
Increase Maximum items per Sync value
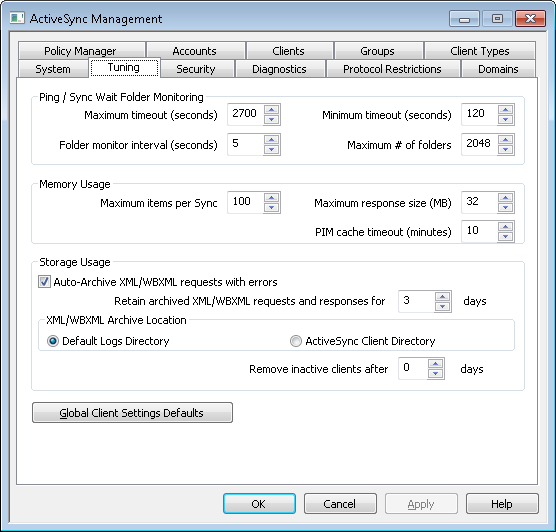point(272,198)
